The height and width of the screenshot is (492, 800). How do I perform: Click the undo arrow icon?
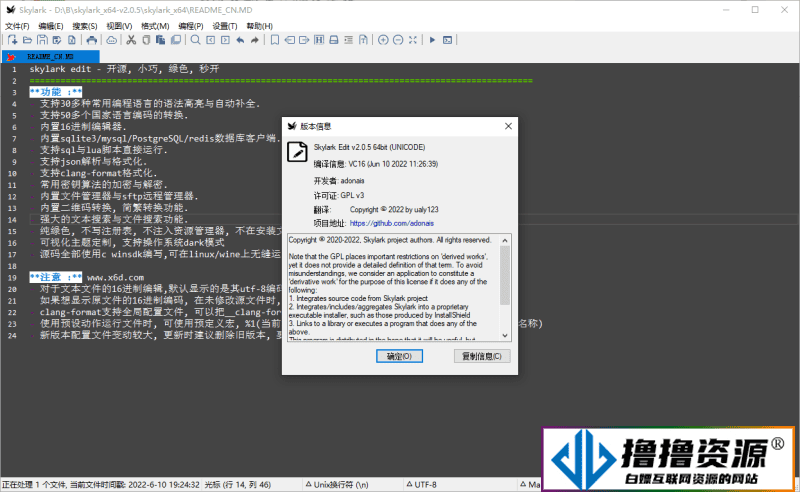pos(240,40)
